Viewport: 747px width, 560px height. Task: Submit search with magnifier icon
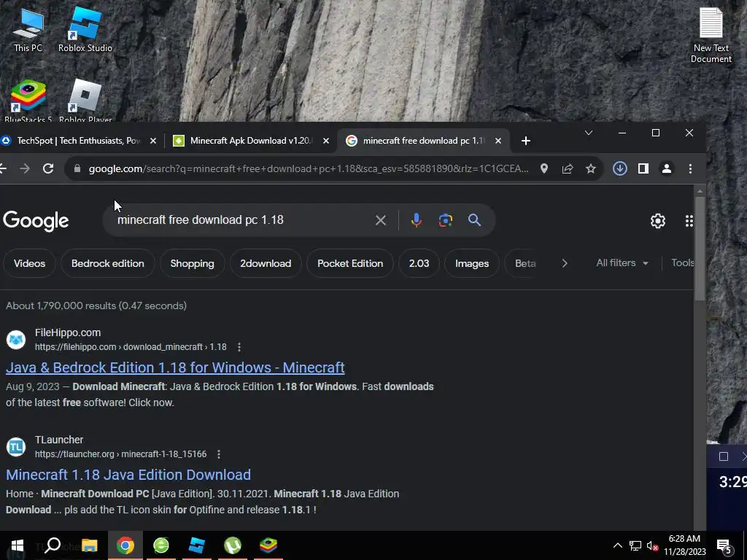pyautogui.click(x=474, y=220)
